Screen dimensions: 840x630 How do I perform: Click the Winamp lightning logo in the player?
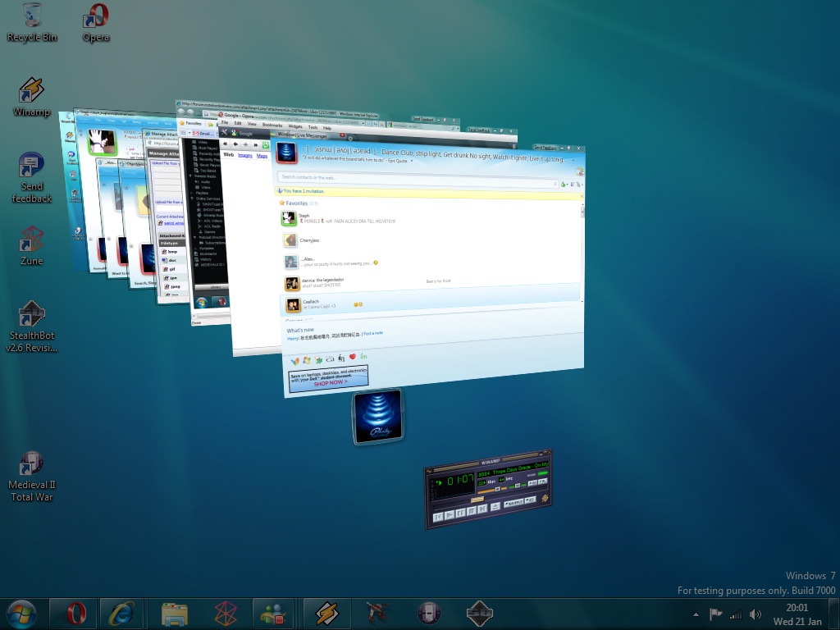click(545, 498)
